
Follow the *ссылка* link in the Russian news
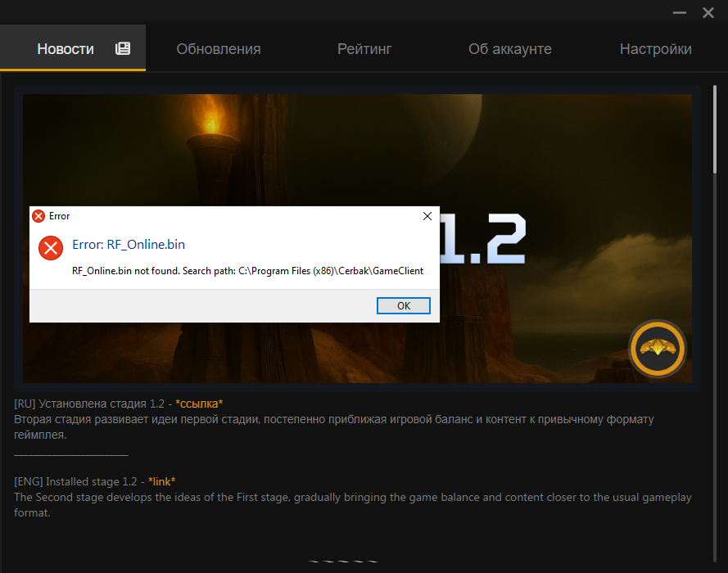point(199,404)
